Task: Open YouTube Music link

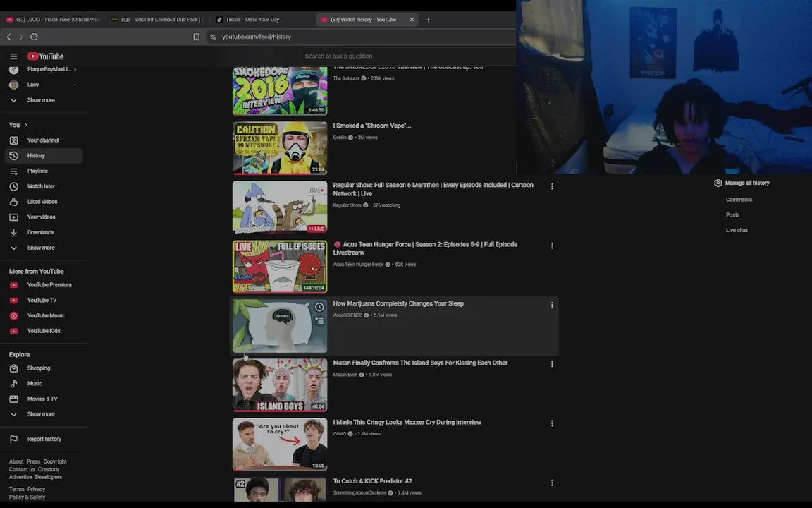Action: 44,315
